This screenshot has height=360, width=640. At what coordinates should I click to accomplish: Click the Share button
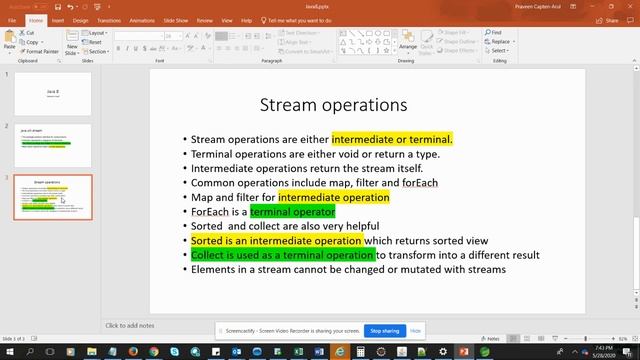tap(607, 20)
